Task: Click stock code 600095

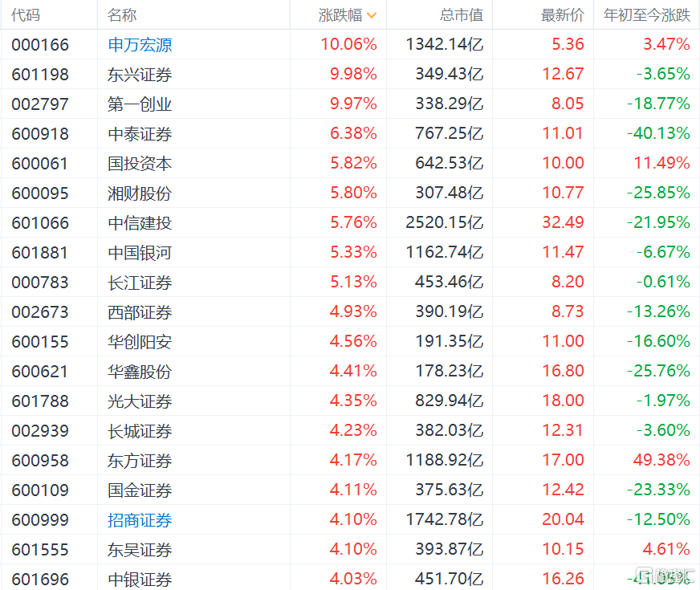Action: pyautogui.click(x=40, y=193)
